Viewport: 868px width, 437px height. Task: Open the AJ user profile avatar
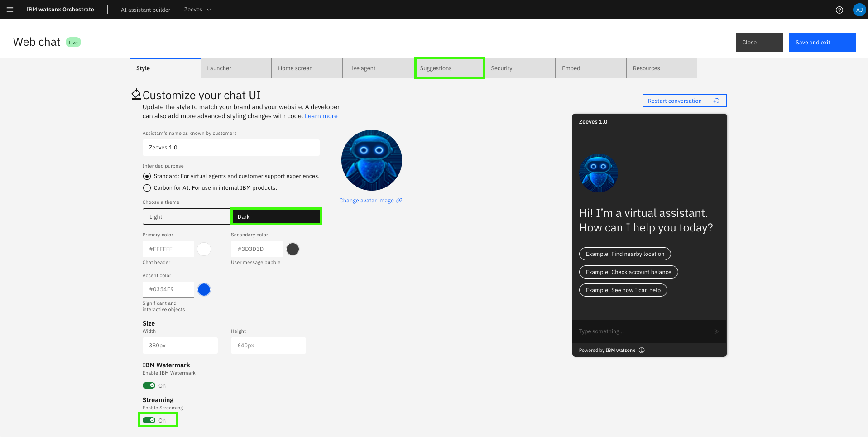point(859,10)
